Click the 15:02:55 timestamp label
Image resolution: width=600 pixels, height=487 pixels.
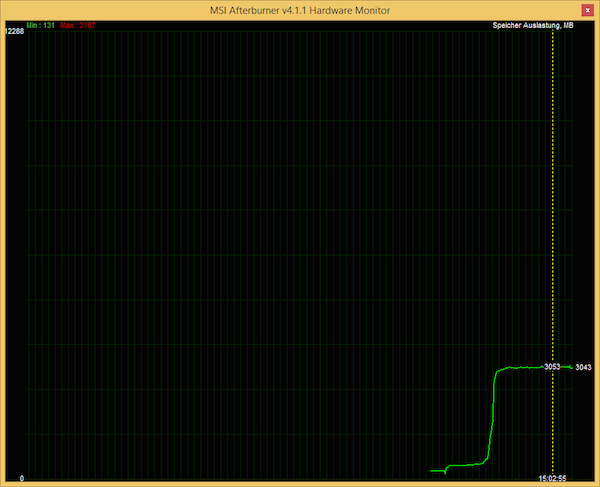552,478
